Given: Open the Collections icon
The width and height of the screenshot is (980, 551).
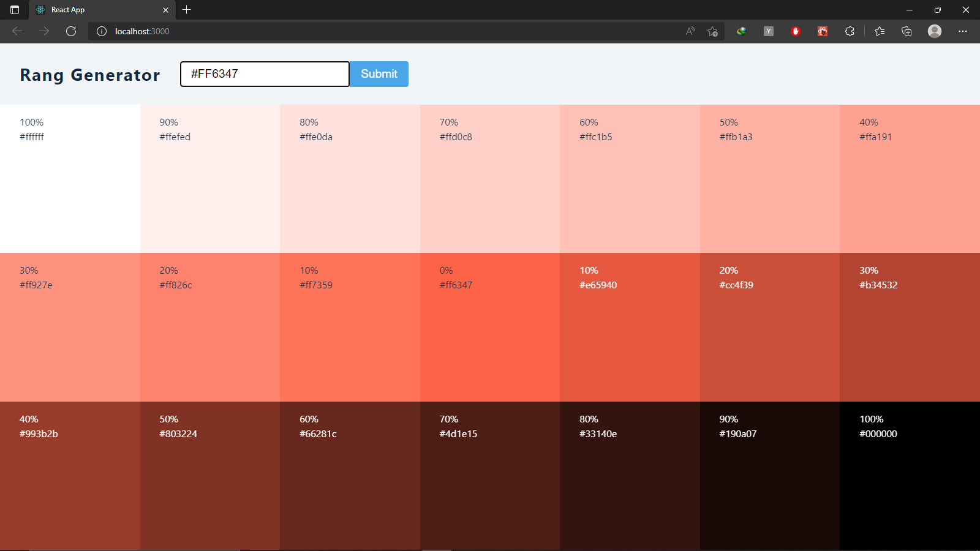Looking at the screenshot, I should tap(907, 31).
